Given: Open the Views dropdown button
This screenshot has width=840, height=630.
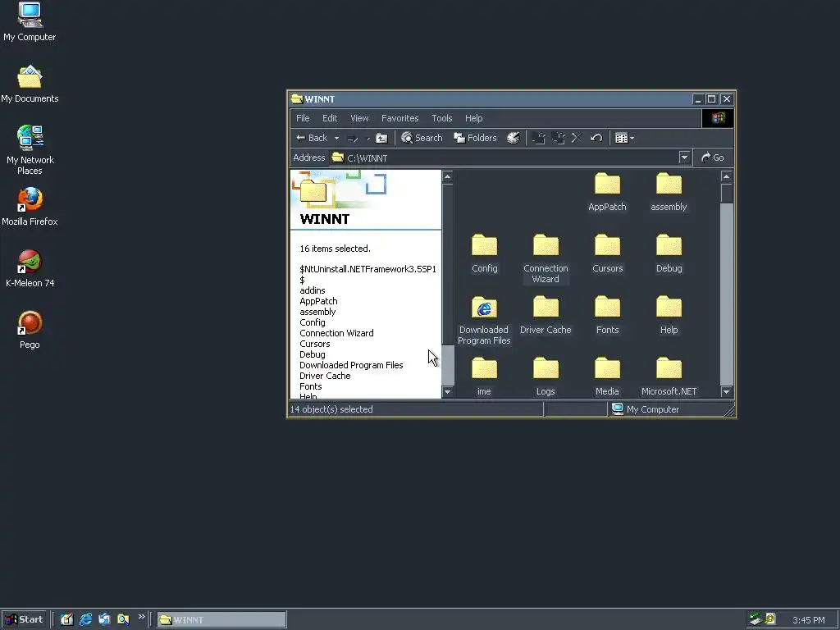Looking at the screenshot, I should [624, 138].
